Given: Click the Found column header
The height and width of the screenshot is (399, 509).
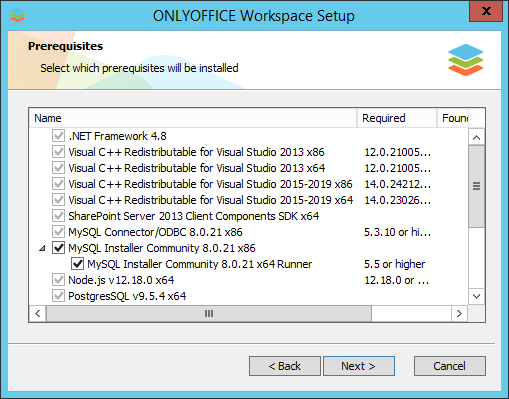Looking at the screenshot, I should 453,118.
